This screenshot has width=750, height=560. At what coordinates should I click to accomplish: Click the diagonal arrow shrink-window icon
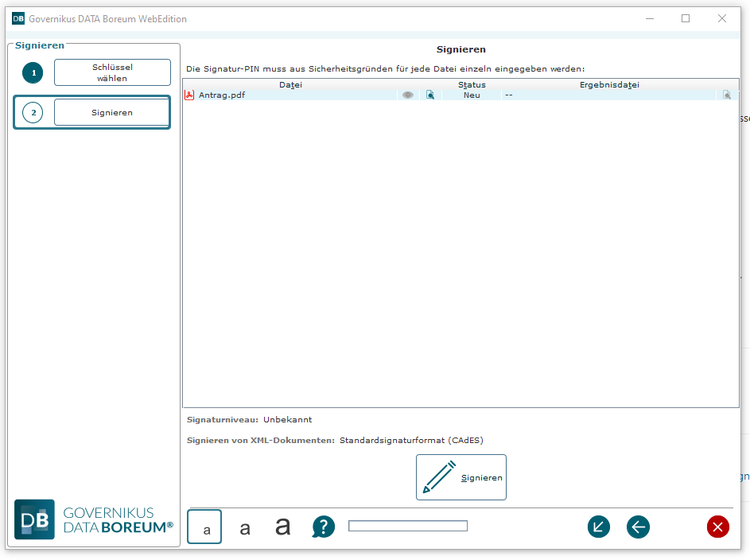pyautogui.click(x=599, y=527)
